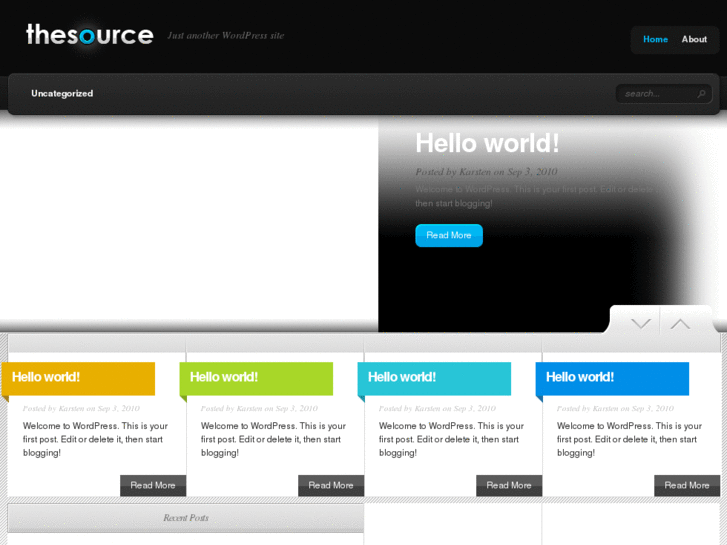Click the search magnifier icon

pyautogui.click(x=701, y=94)
